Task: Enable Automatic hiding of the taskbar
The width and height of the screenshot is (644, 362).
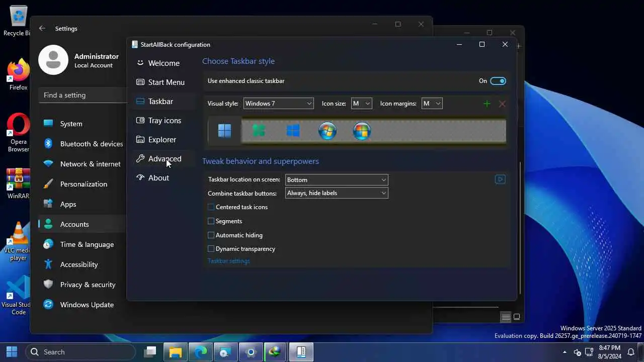Action: click(211, 235)
